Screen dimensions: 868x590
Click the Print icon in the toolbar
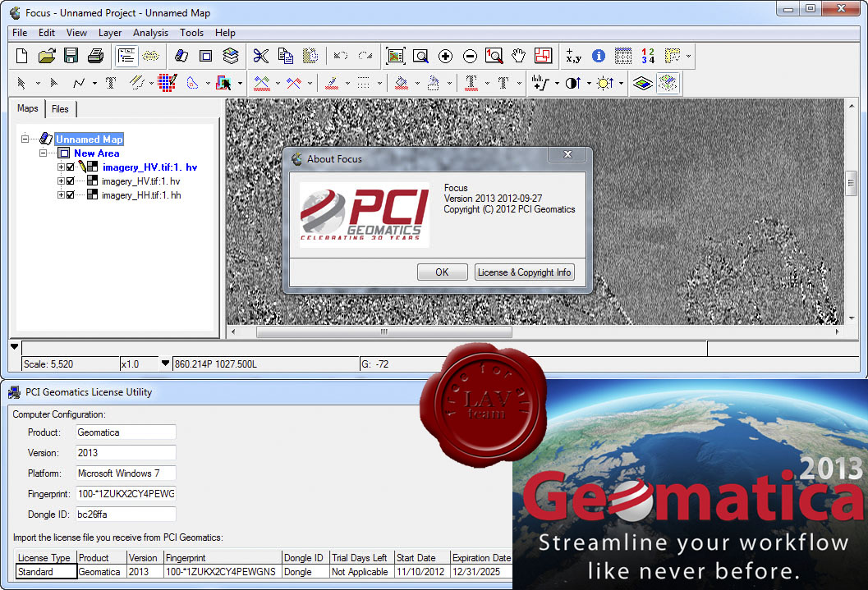(x=95, y=56)
